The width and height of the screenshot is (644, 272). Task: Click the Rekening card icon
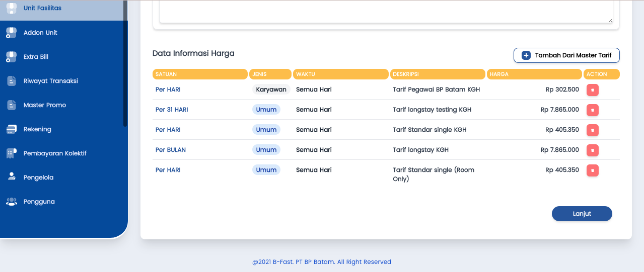click(x=11, y=129)
